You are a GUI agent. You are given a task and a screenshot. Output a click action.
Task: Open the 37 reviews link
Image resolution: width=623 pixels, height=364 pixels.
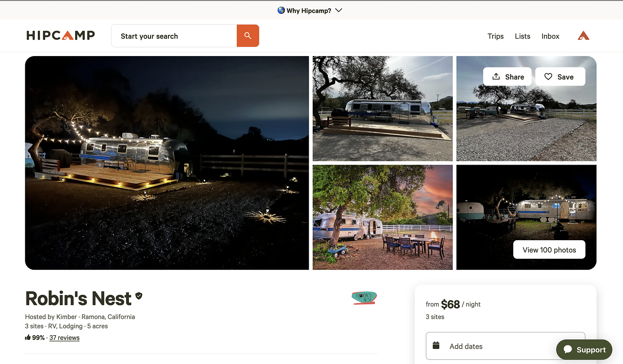click(x=64, y=338)
